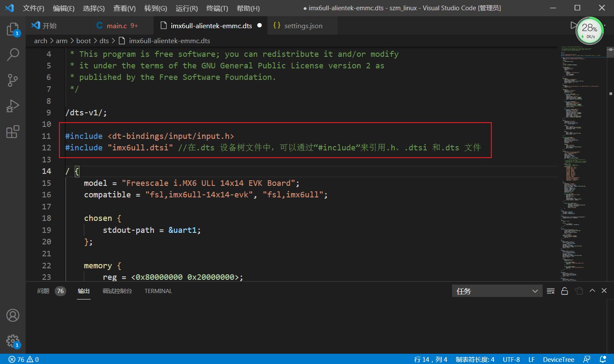Click the 28% network speed floating widget
This screenshot has width=614, height=364.
point(590,31)
